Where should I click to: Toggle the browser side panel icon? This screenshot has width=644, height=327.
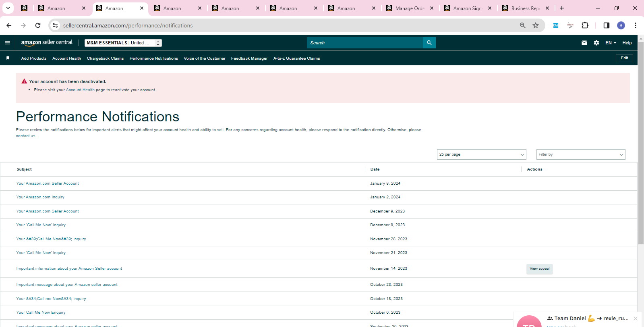[607, 25]
